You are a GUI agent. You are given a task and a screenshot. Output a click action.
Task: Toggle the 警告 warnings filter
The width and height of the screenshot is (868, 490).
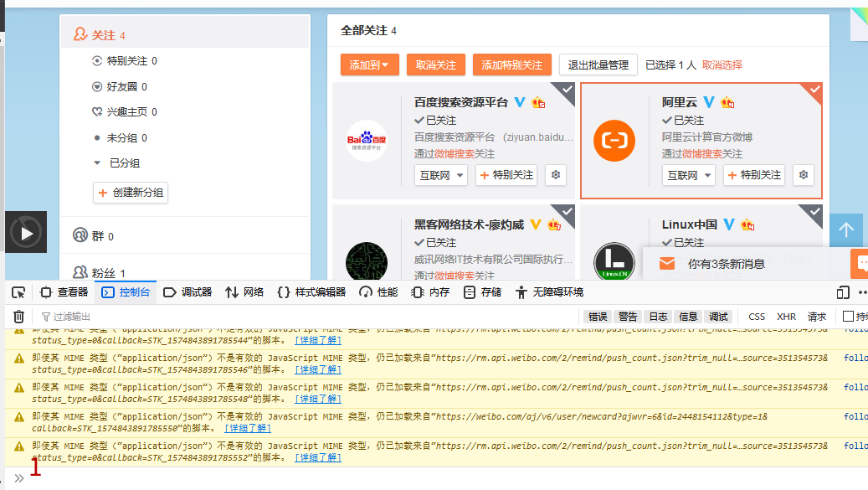coord(628,317)
